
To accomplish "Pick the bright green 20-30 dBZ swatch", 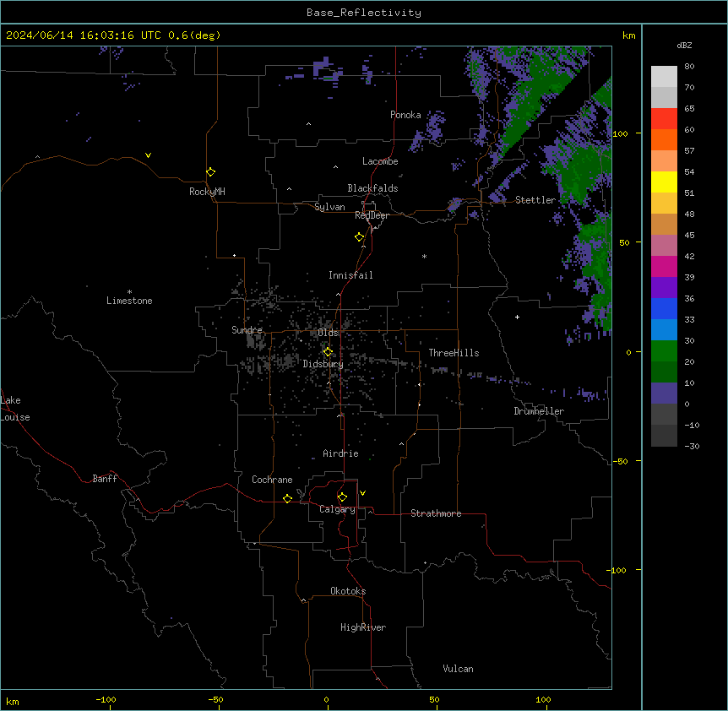I will tap(664, 351).
